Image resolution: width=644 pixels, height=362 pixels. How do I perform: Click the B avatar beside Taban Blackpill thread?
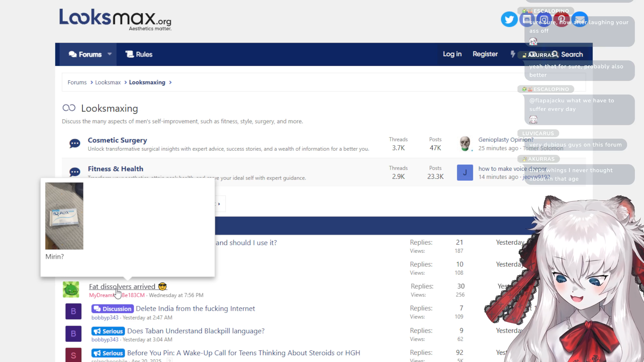click(73, 334)
